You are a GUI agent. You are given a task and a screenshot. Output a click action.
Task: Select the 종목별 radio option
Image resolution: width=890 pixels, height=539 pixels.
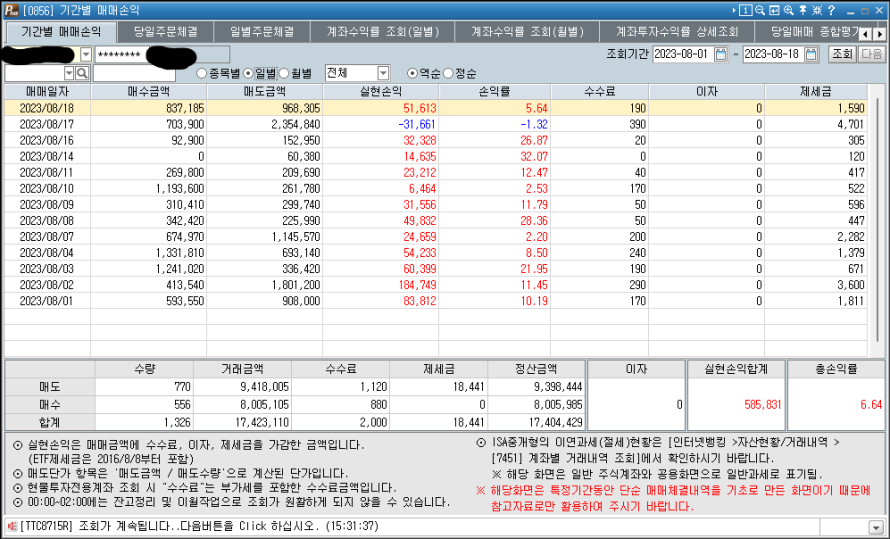coord(202,73)
